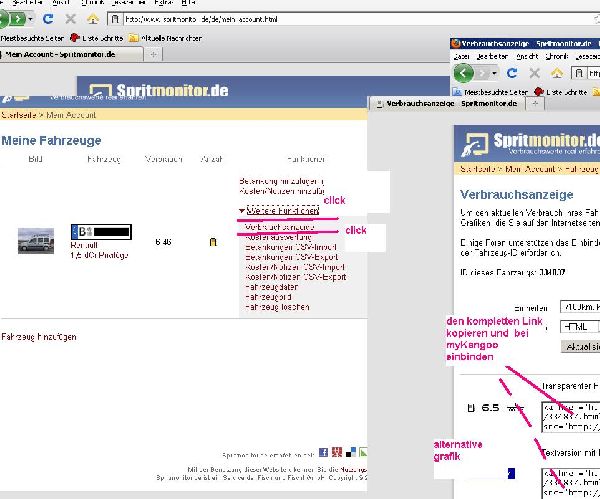Image resolution: width=600 pixels, height=499 pixels.
Task: Select Verbrauchsanzeige Spritmonitor.de tab
Action: point(446,104)
